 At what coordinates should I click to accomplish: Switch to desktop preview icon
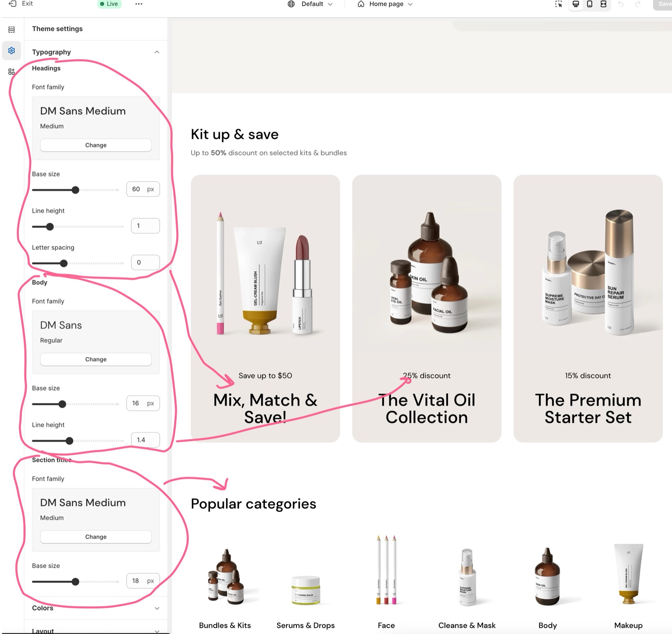[x=576, y=4]
